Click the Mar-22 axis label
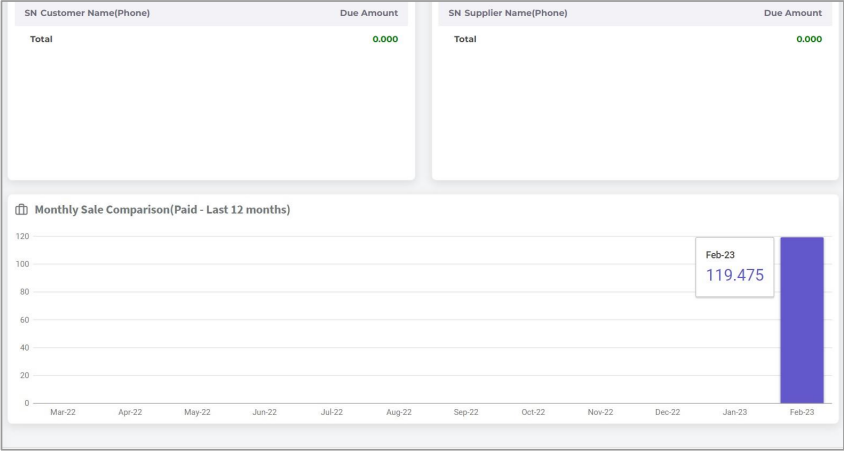Screen dimensions: 844x453 (x=63, y=412)
